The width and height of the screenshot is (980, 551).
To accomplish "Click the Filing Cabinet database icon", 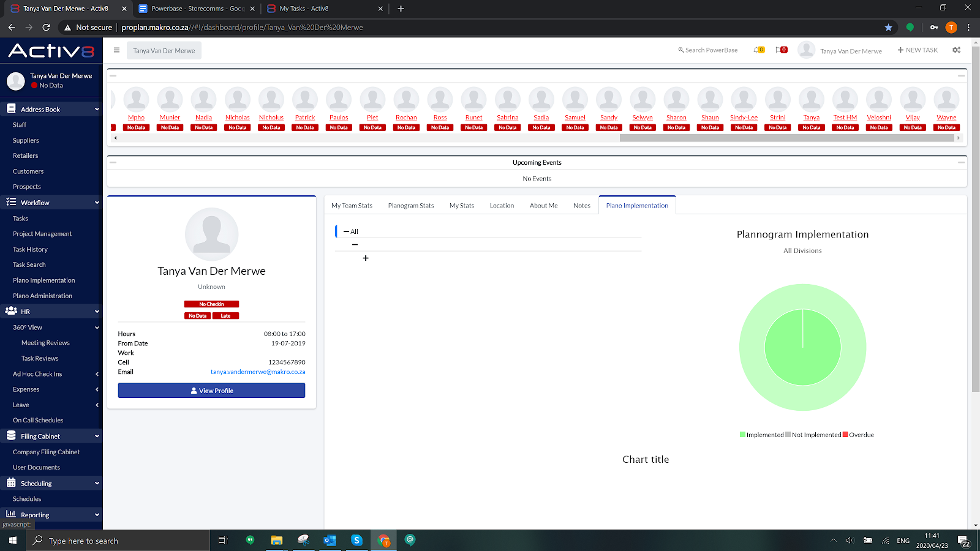I will point(11,436).
